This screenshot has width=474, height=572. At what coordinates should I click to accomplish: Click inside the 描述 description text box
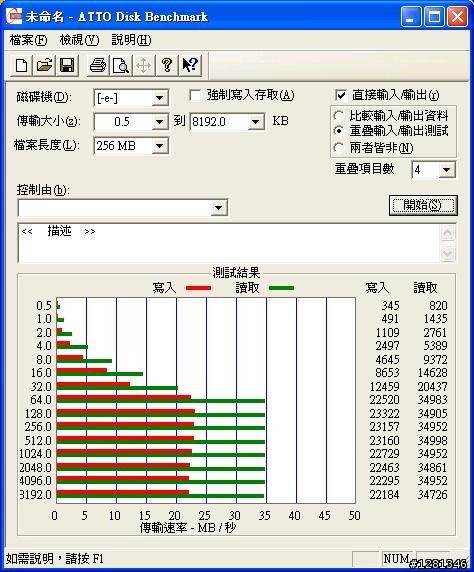click(229, 243)
